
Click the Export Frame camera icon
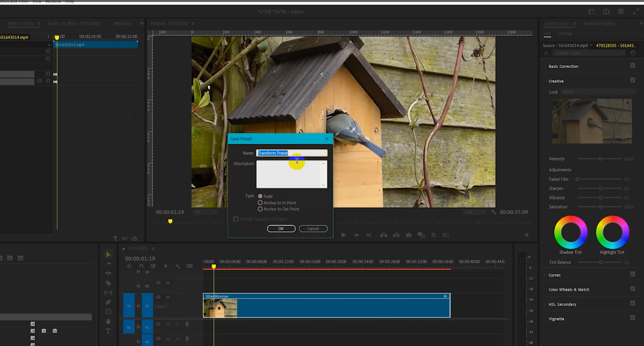[x=409, y=235]
